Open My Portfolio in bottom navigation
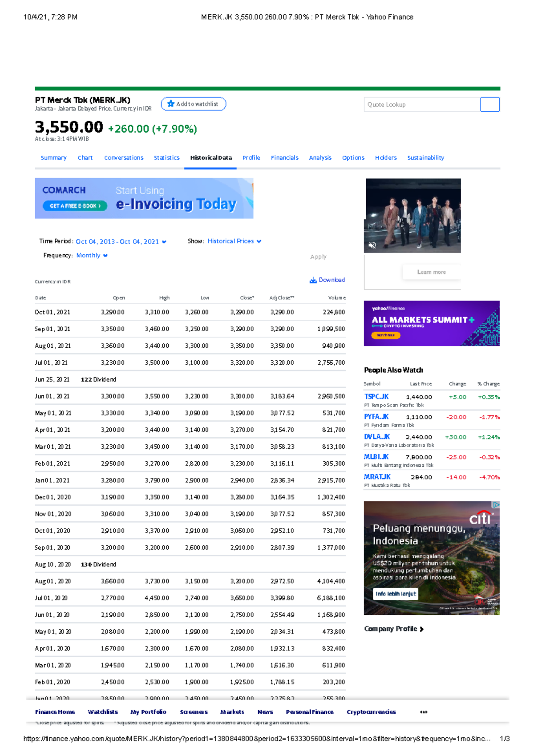The image size is (534, 756). coord(148,712)
